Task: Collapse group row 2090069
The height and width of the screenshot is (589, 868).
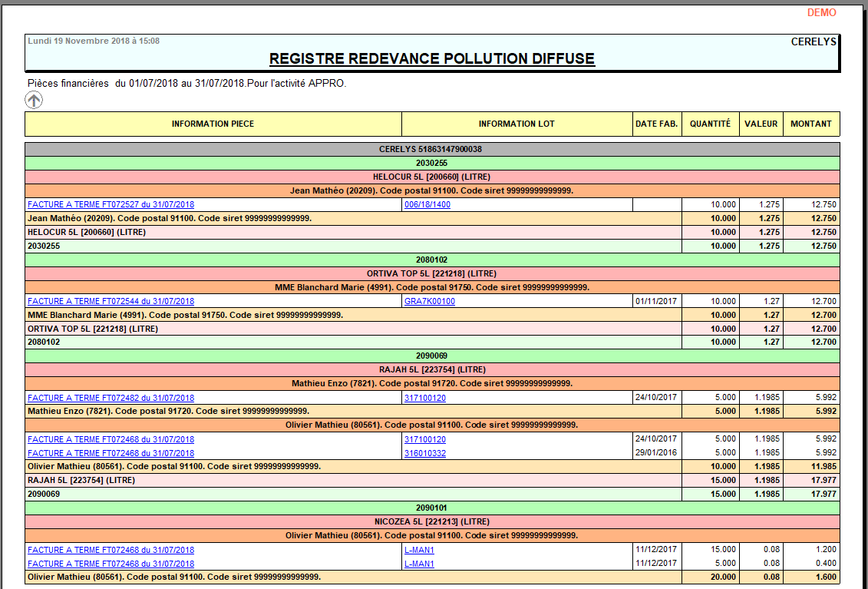Action: pos(432,356)
